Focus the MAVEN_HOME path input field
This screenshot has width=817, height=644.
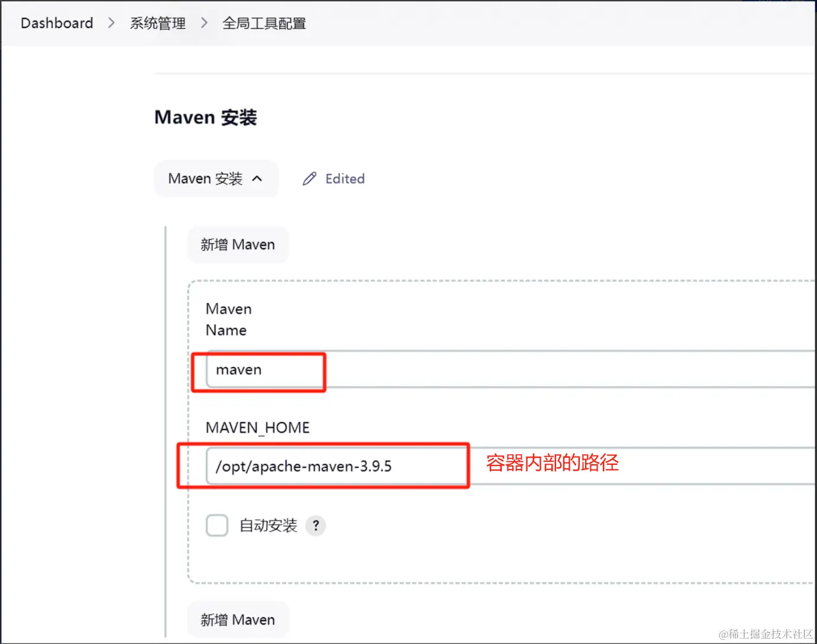(x=511, y=466)
